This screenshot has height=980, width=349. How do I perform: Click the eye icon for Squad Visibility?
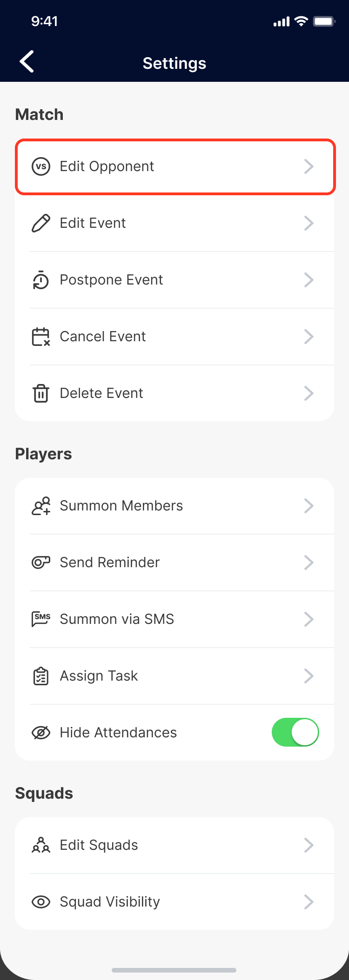(x=41, y=902)
